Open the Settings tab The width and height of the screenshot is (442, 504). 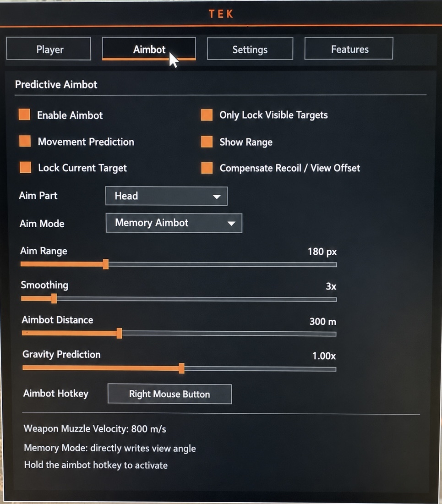point(250,49)
